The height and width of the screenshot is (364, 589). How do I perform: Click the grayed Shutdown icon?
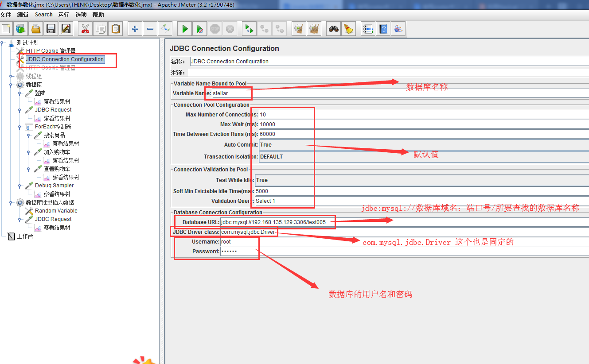coord(230,29)
